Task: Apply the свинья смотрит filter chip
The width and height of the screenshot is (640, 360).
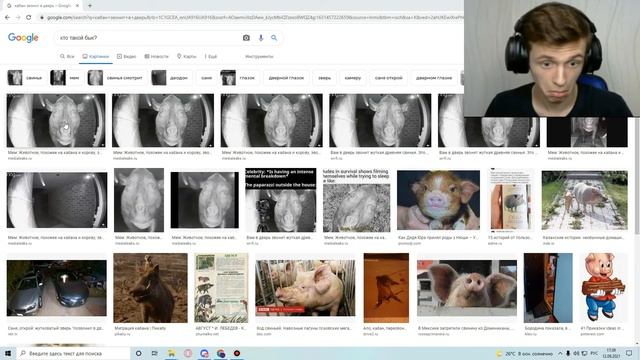Action: pos(116,78)
